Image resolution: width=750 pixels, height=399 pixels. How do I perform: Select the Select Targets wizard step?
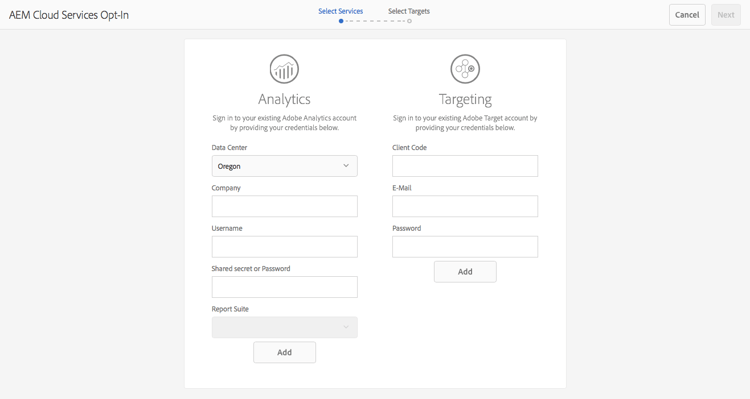(x=409, y=11)
